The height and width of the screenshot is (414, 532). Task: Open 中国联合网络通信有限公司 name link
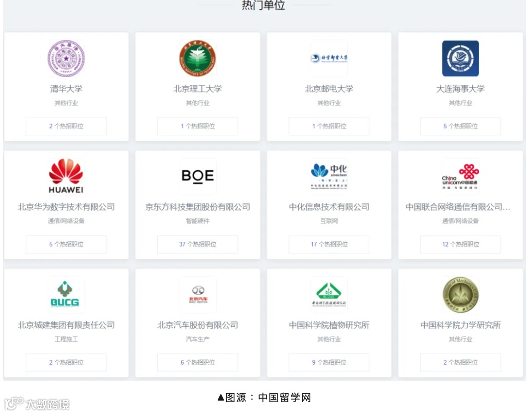coord(458,207)
